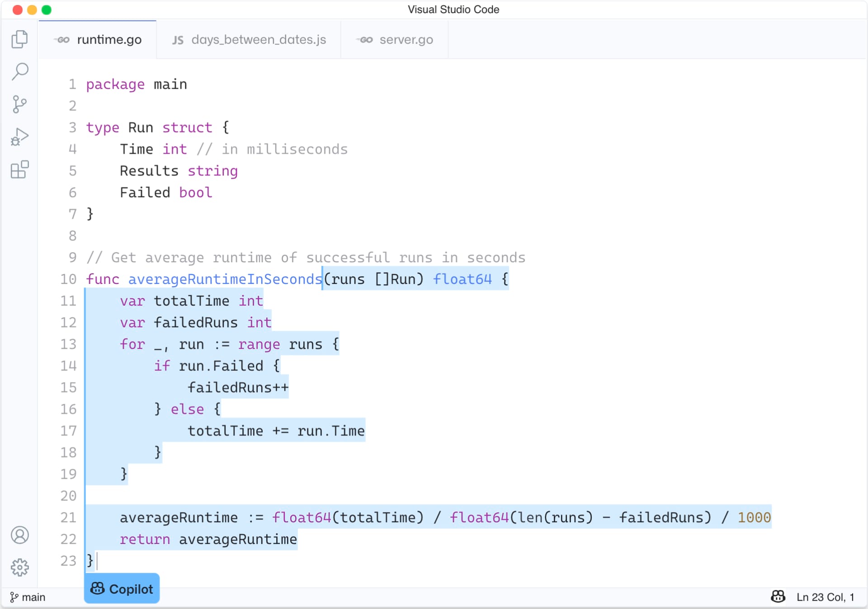Open the Source Control view
868x609 pixels.
tap(20, 104)
